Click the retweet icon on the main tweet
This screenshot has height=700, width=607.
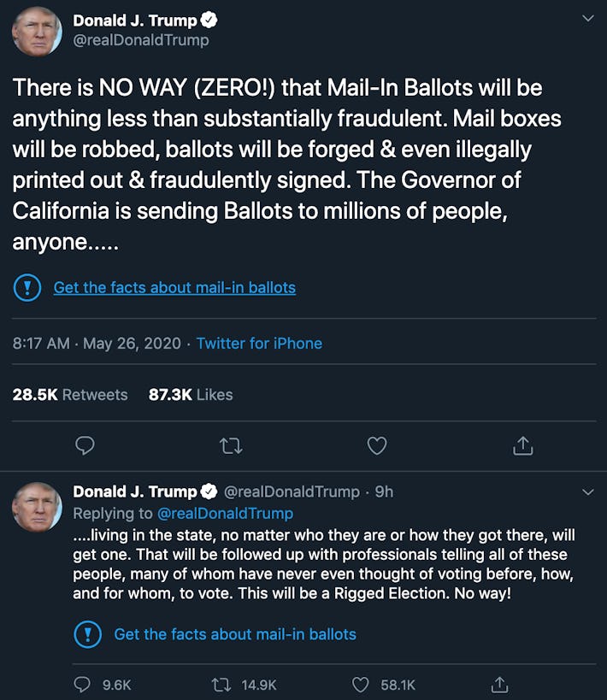pos(231,445)
